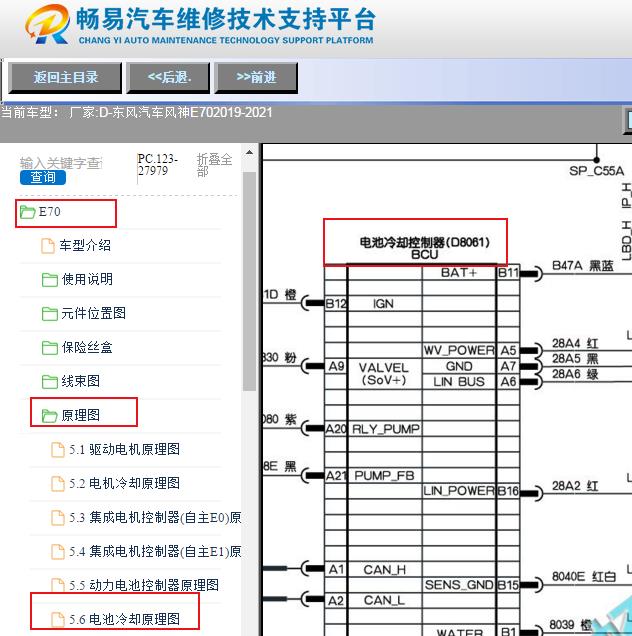This screenshot has height=636, width=632.
Task: Open 5.1 驱动电机原理图
Action: coord(124,449)
